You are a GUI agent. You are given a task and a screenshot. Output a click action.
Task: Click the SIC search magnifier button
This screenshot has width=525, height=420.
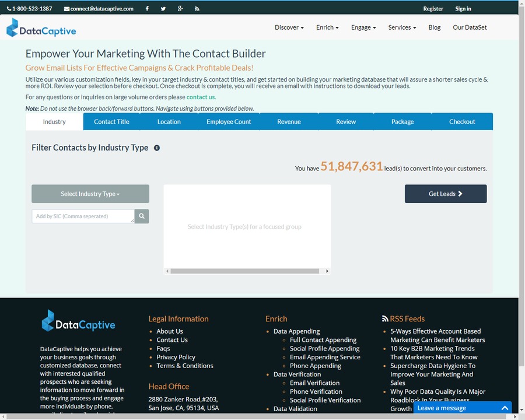pyautogui.click(x=142, y=216)
